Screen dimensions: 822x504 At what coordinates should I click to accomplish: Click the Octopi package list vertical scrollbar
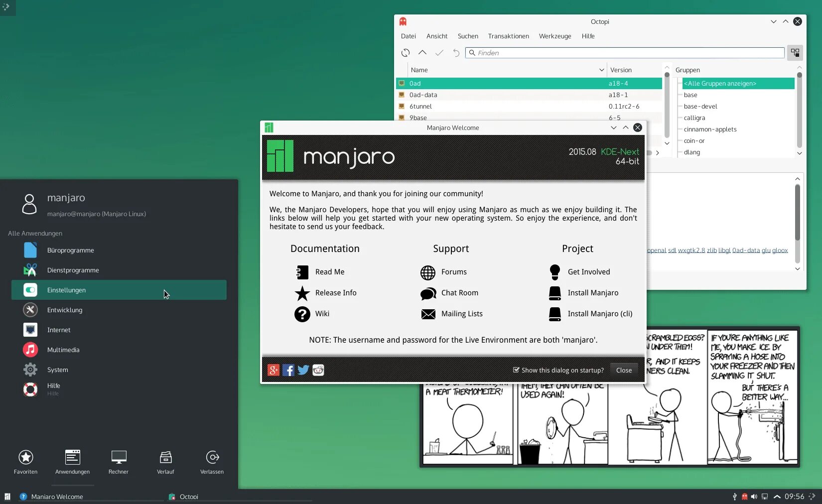coord(667,104)
